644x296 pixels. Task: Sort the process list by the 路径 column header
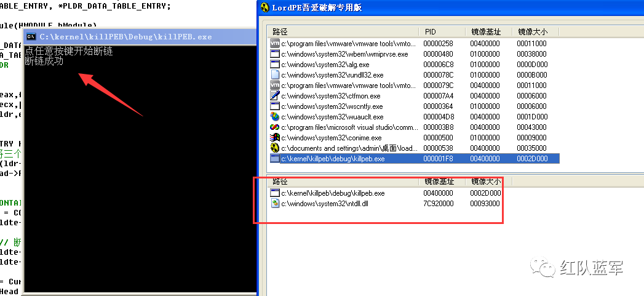pyautogui.click(x=343, y=31)
